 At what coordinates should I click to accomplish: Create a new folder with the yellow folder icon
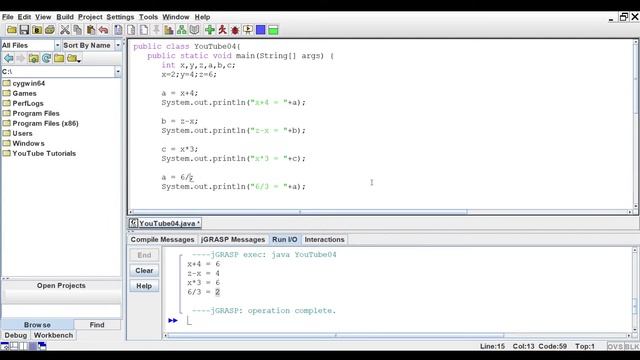coord(59,58)
